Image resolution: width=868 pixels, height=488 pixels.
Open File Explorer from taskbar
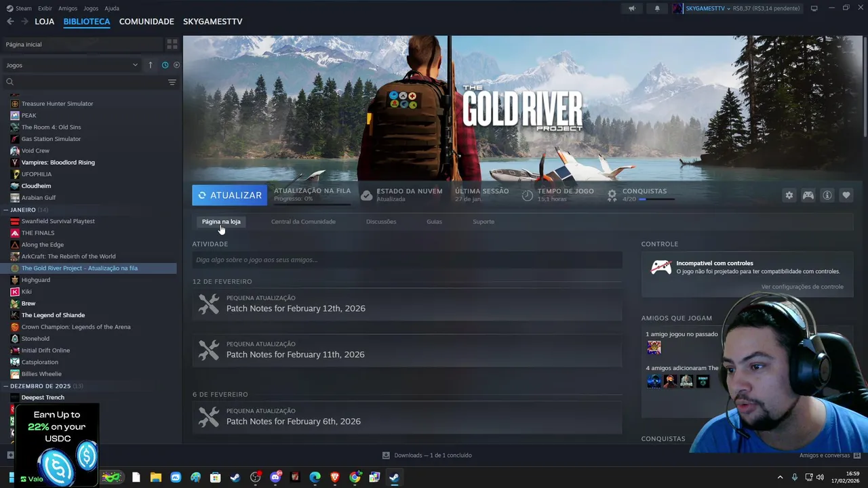(x=156, y=477)
